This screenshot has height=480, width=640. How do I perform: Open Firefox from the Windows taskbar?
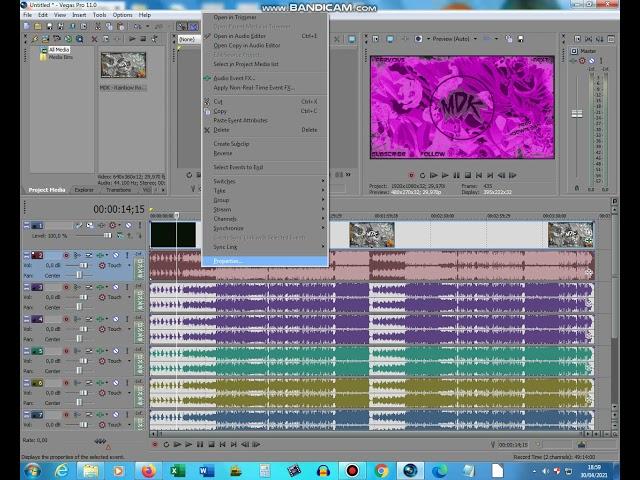point(148,470)
